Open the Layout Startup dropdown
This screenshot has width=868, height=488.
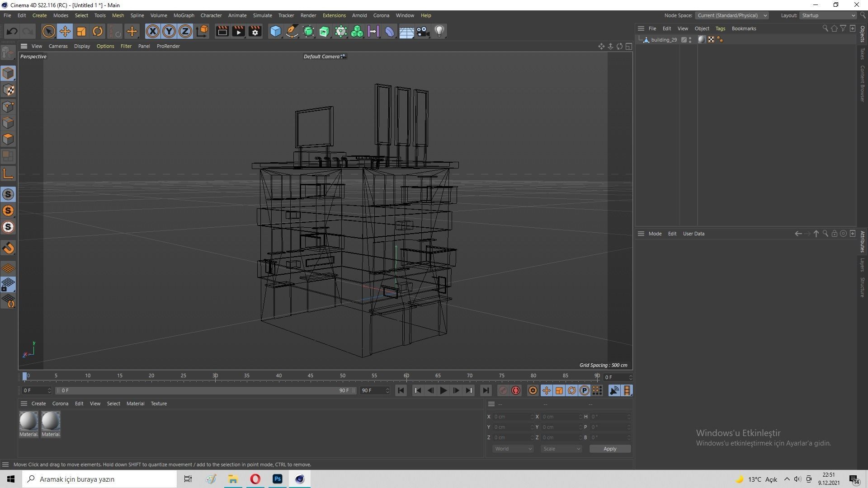click(828, 15)
